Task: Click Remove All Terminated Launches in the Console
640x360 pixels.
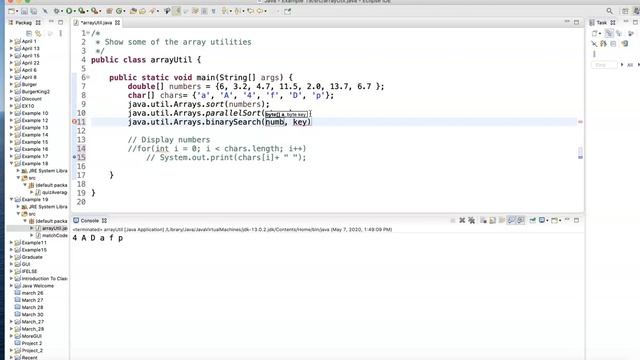Action: (471, 220)
